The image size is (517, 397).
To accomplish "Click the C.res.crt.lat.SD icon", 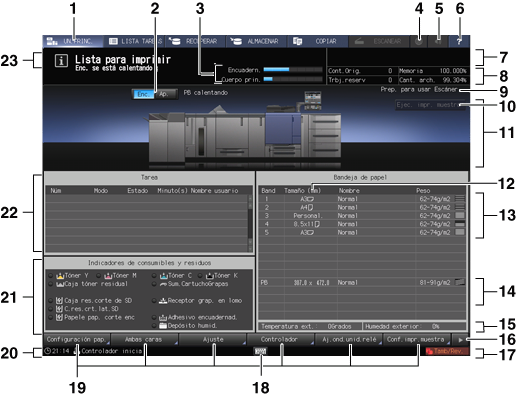I will 60,309.
